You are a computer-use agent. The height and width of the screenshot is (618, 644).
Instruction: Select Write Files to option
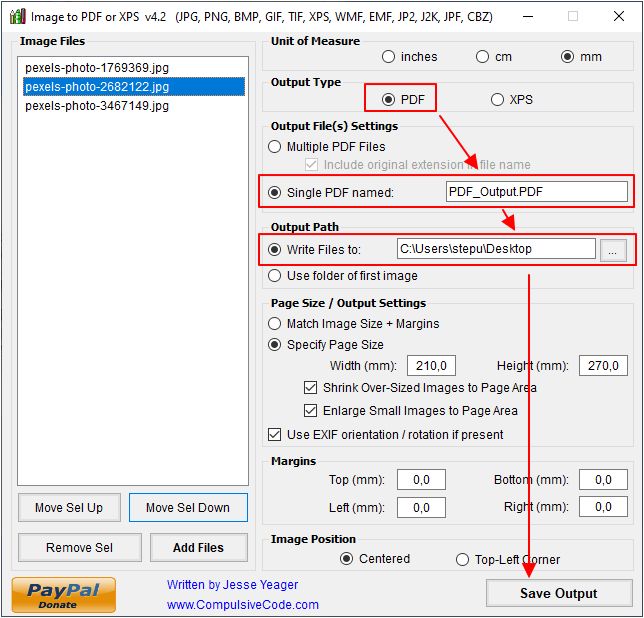[x=274, y=249]
